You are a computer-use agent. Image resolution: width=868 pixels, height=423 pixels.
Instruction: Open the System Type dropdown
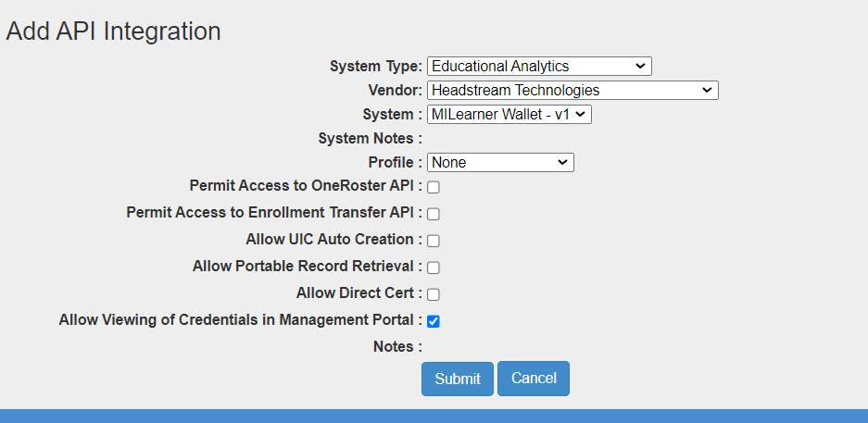click(539, 67)
